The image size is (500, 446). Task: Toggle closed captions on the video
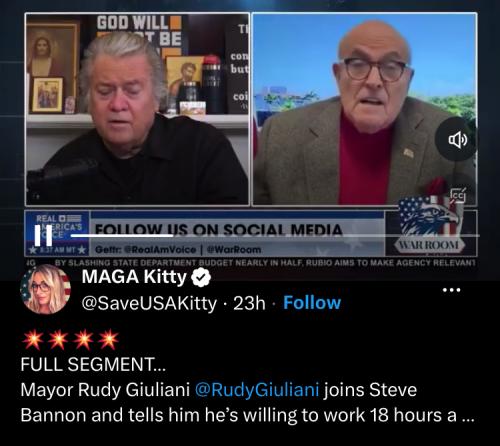pos(457,196)
